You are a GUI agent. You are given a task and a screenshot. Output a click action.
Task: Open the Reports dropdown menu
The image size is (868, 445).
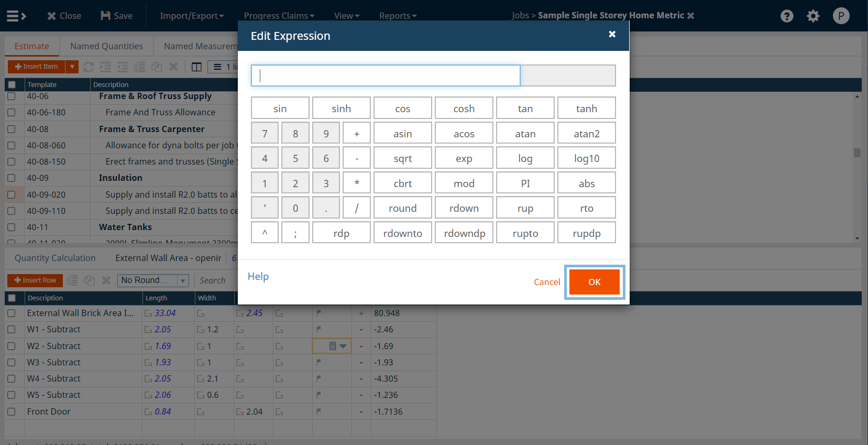[x=398, y=16]
